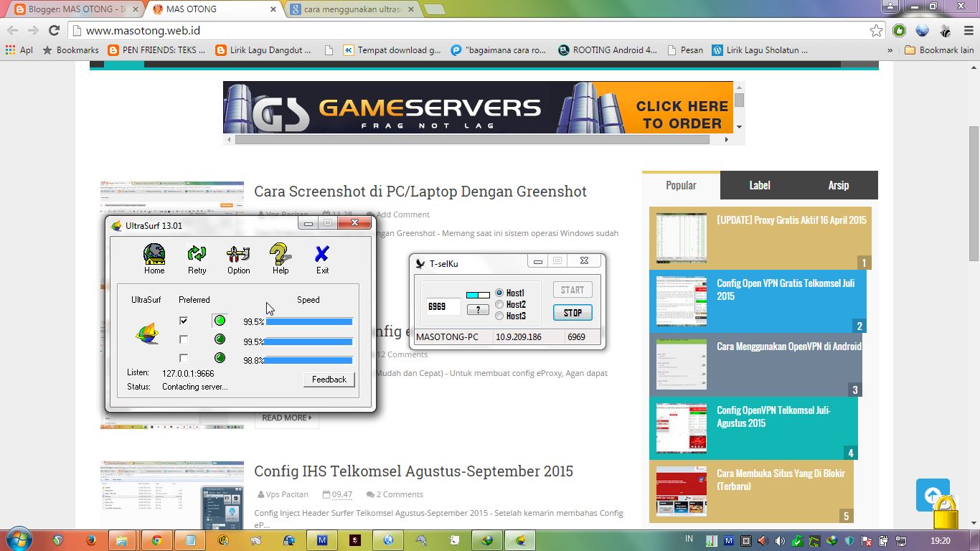Select the Host3 radio button
Viewport: 980px width, 551px height.
pos(499,316)
